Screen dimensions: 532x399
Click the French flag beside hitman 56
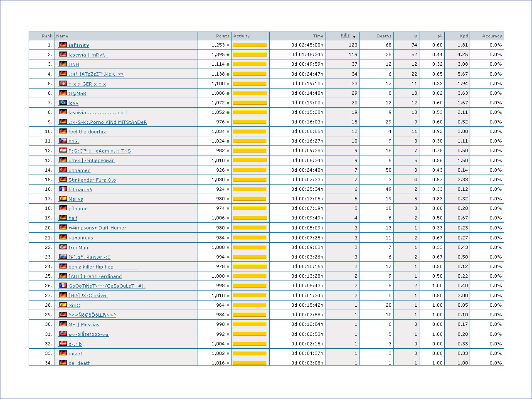tap(63, 189)
